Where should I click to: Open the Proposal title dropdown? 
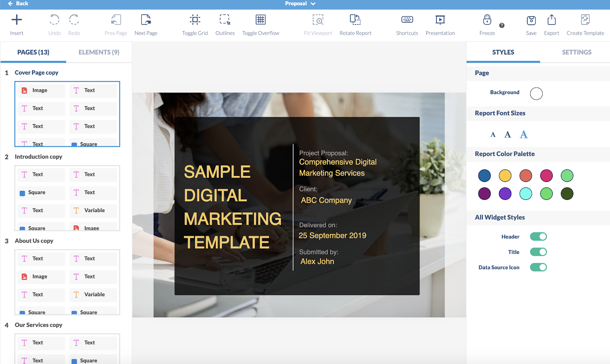[300, 3]
